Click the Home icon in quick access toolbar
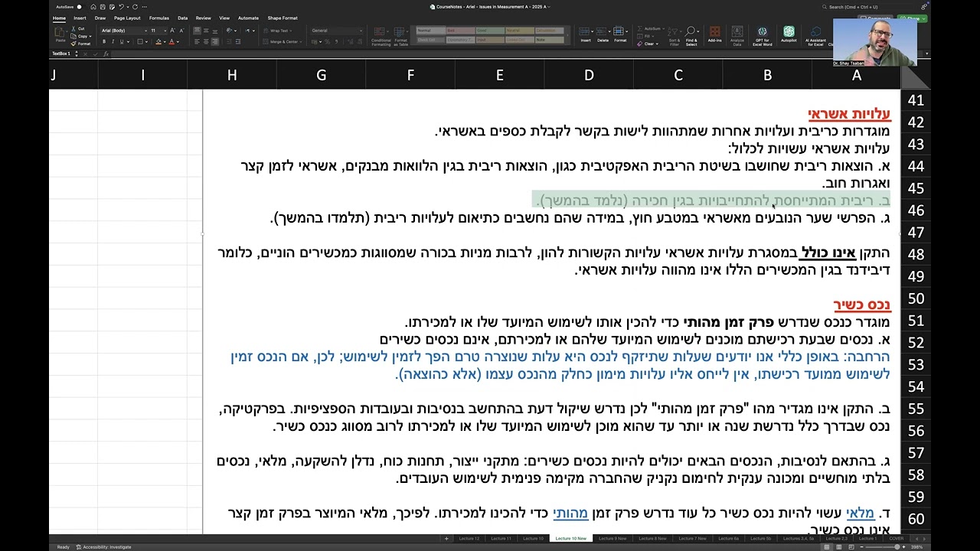Viewport: 980px width, 551px height. pyautogui.click(x=93, y=7)
